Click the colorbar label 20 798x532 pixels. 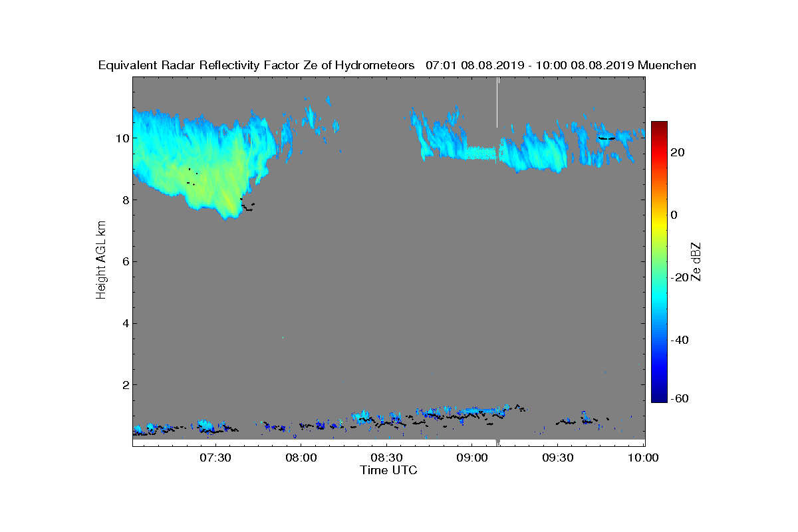(x=678, y=153)
